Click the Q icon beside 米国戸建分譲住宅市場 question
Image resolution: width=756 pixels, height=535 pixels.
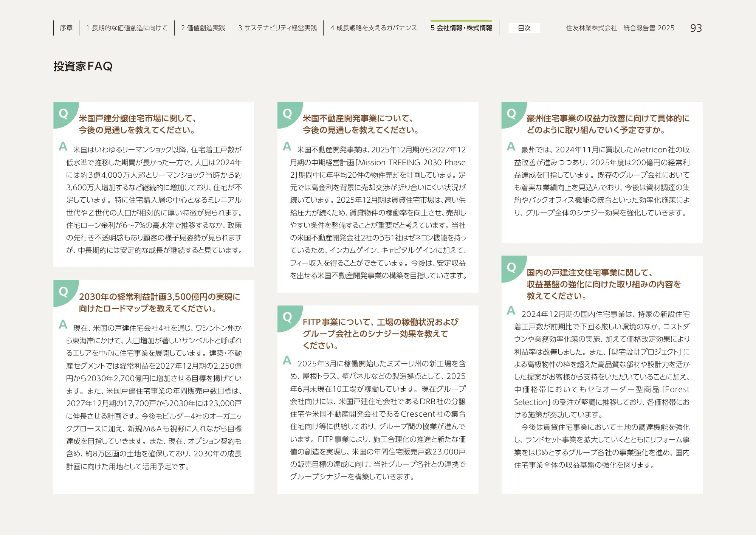click(64, 113)
